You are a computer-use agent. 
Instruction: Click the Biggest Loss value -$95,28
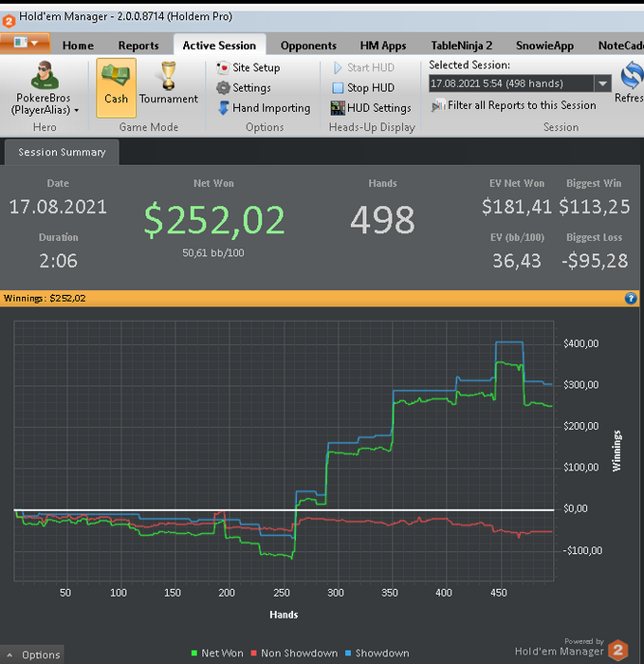595,261
